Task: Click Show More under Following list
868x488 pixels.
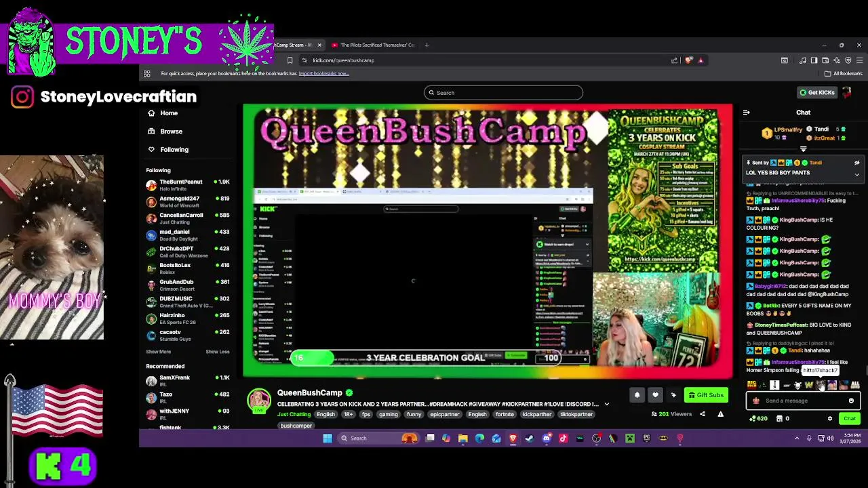Action: [x=159, y=352]
